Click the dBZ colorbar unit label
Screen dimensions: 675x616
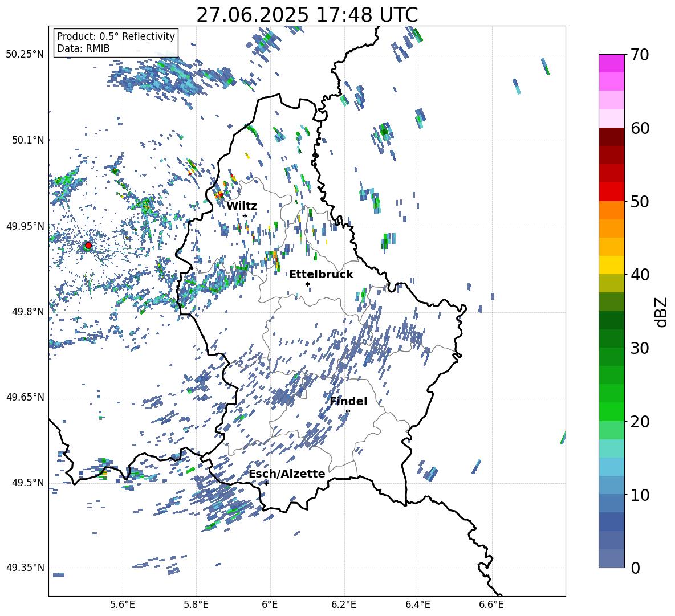[662, 312]
